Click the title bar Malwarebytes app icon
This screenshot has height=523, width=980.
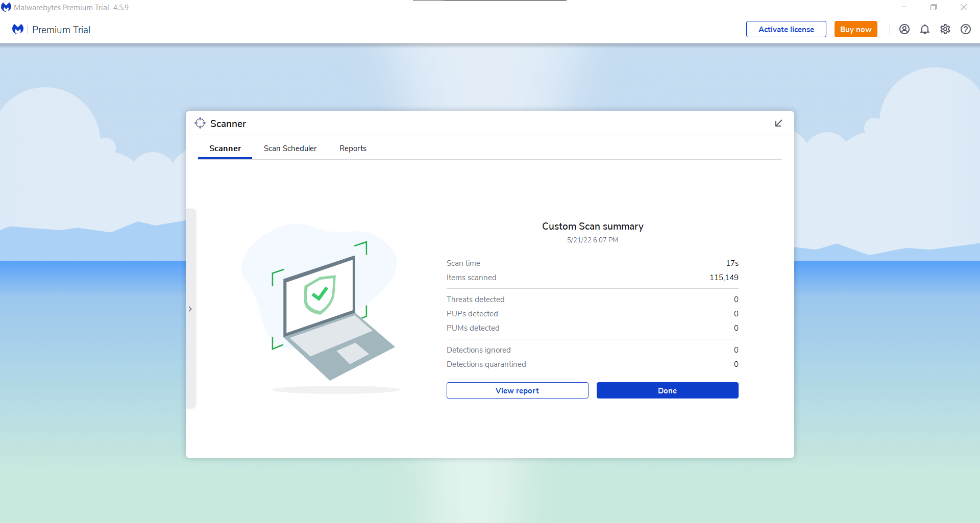(6, 7)
